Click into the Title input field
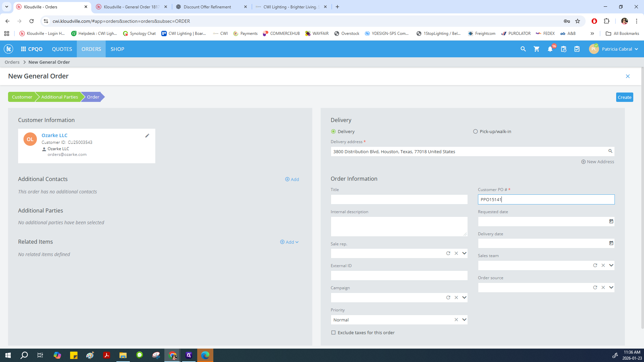644x362 pixels. 399,199
